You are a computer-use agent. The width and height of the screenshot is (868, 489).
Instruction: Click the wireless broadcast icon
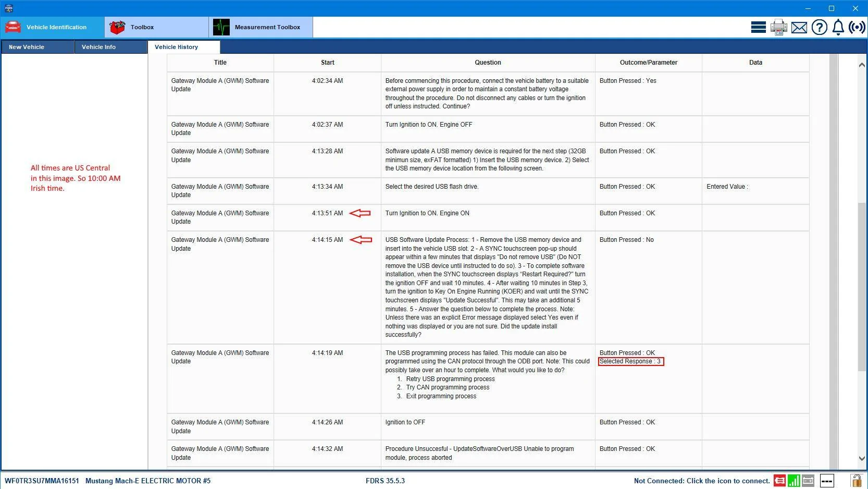857,27
